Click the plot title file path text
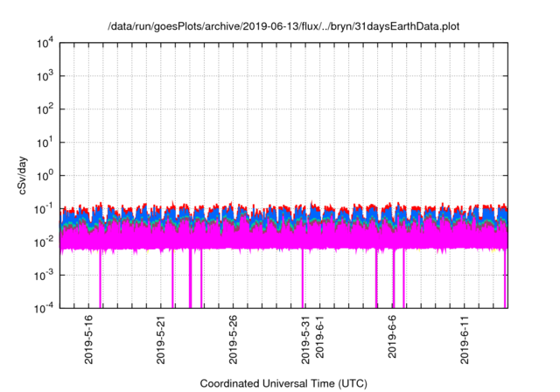This screenshot has width=560, height=392. 283,26
